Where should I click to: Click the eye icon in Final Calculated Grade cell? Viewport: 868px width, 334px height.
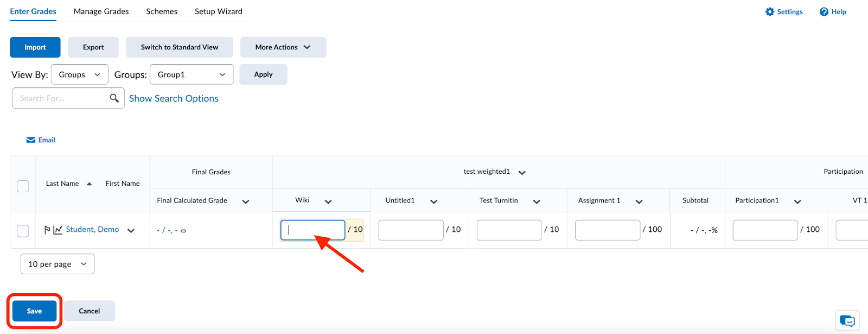(183, 231)
